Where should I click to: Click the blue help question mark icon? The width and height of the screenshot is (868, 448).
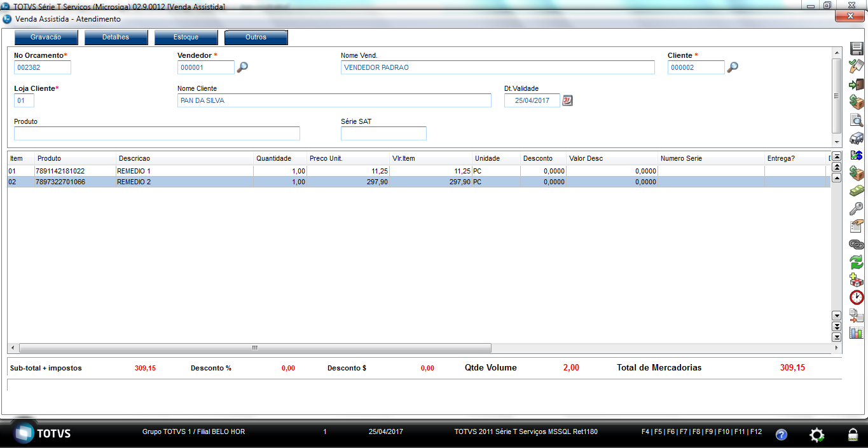tap(782, 435)
